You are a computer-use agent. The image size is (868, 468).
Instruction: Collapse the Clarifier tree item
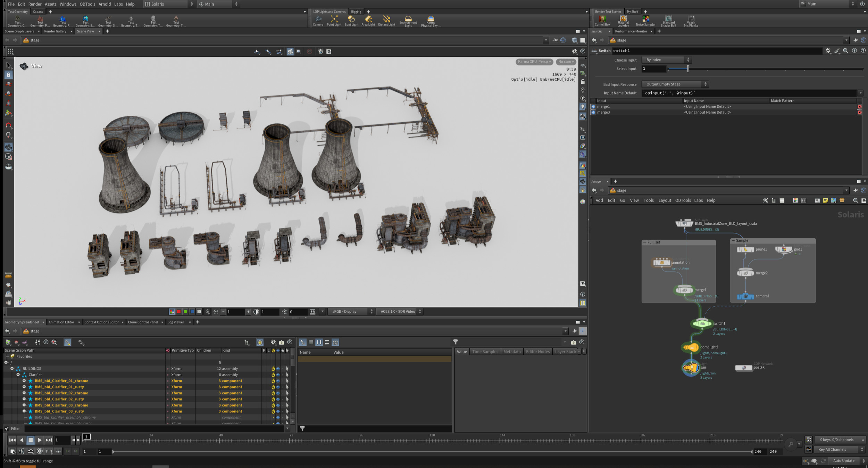[x=18, y=375]
